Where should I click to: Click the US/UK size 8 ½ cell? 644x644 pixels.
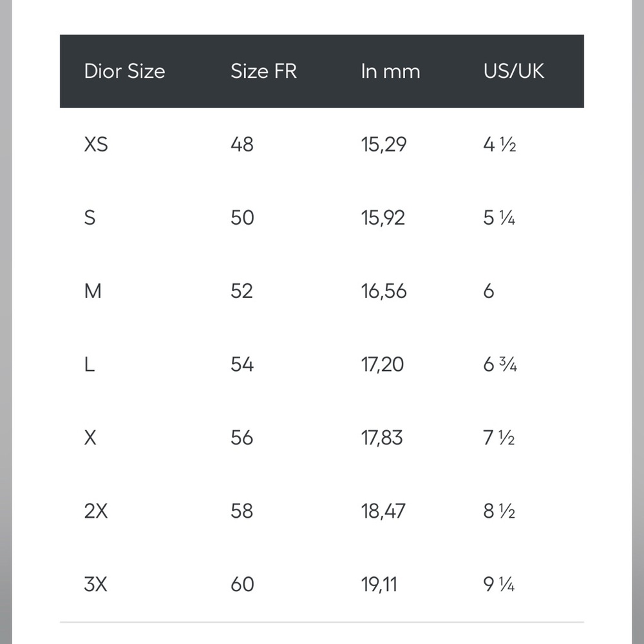click(499, 511)
